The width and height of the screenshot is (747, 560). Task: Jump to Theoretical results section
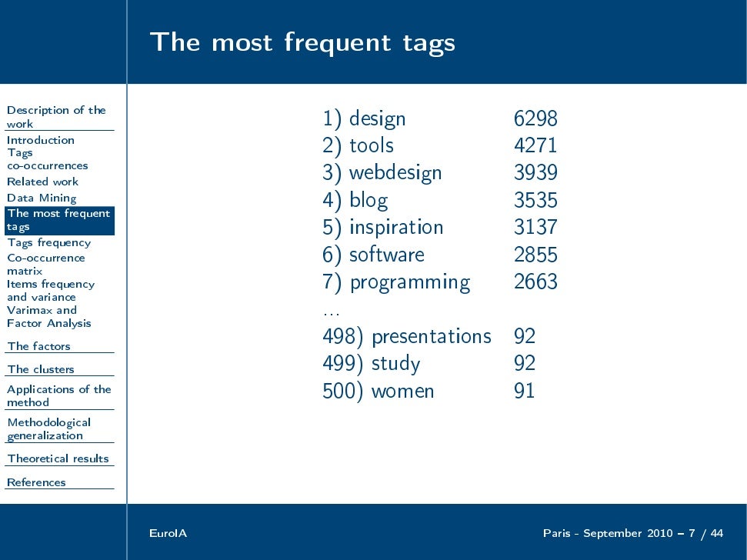[x=58, y=458]
